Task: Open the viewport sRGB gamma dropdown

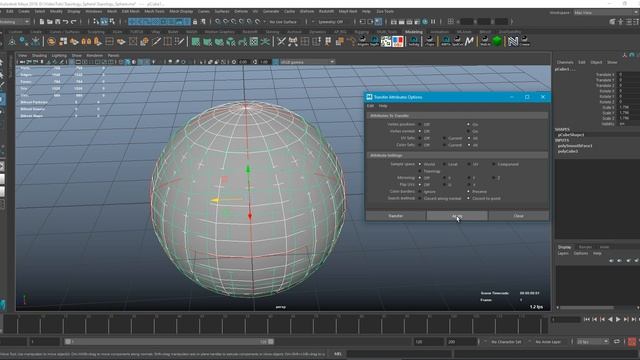Action: click(x=307, y=62)
